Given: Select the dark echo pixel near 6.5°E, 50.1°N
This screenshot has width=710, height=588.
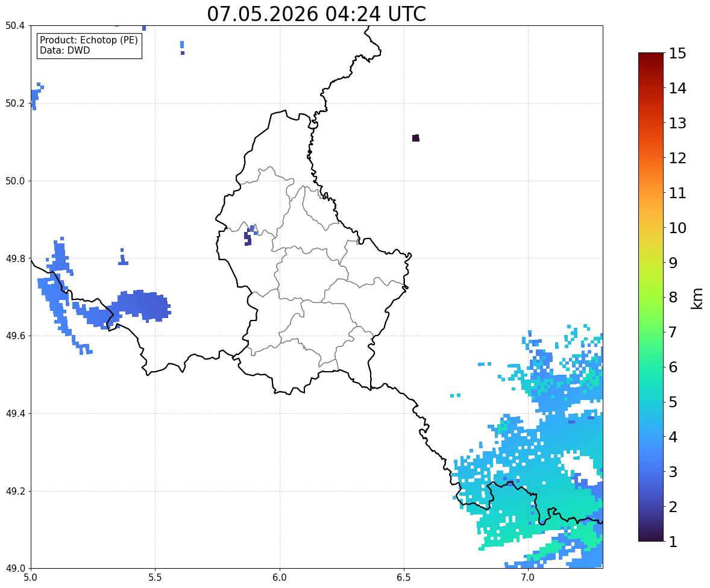Looking at the screenshot, I should coord(416,138).
